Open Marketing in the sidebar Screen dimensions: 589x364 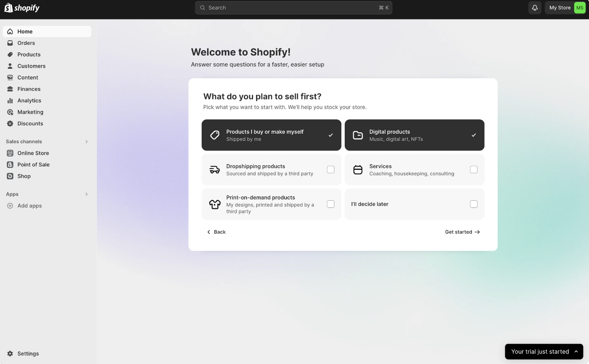47,112
